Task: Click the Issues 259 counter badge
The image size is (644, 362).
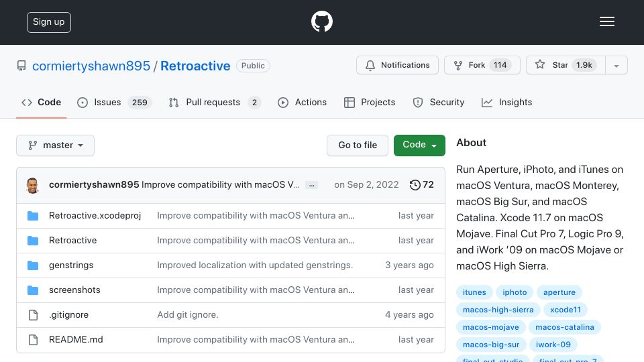Action: pyautogui.click(x=140, y=103)
